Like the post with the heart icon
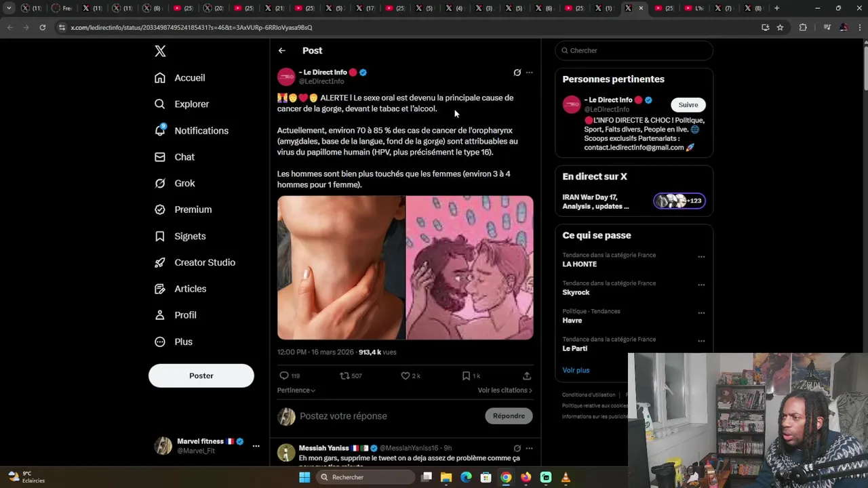The height and width of the screenshot is (488, 868). [410, 375]
